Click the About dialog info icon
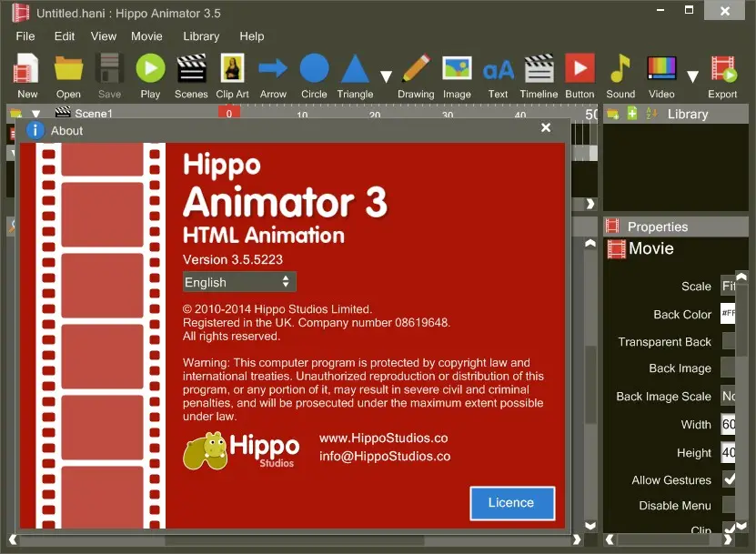756x554 pixels. point(35,130)
